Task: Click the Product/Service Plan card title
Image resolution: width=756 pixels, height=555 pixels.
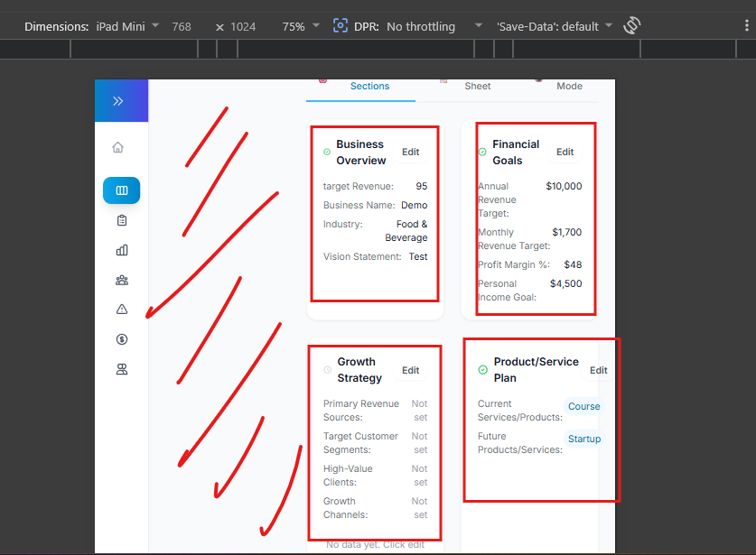Action: point(537,370)
